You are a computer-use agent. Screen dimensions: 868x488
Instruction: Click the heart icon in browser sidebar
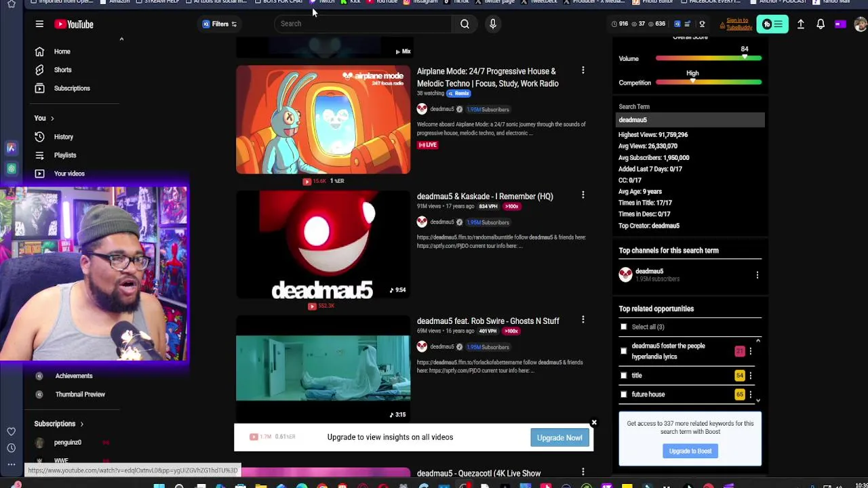pyautogui.click(x=12, y=432)
